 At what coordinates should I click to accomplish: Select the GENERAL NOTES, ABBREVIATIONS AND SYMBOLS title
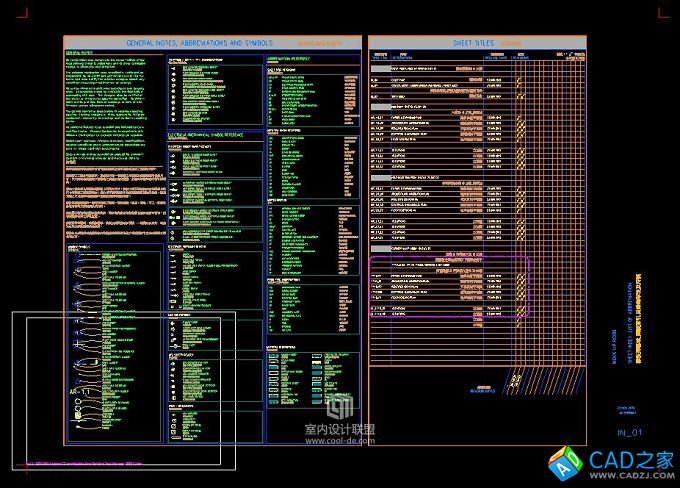pyautogui.click(x=199, y=44)
